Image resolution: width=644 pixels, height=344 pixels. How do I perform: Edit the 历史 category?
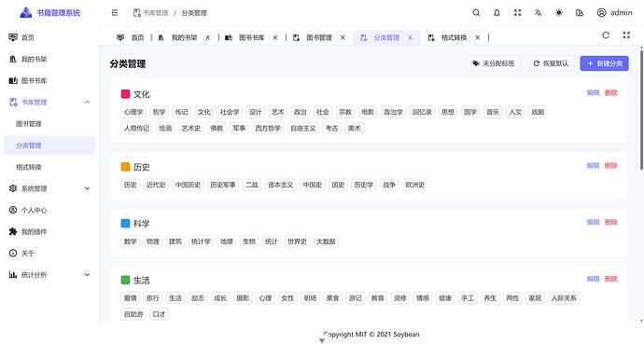click(x=593, y=166)
